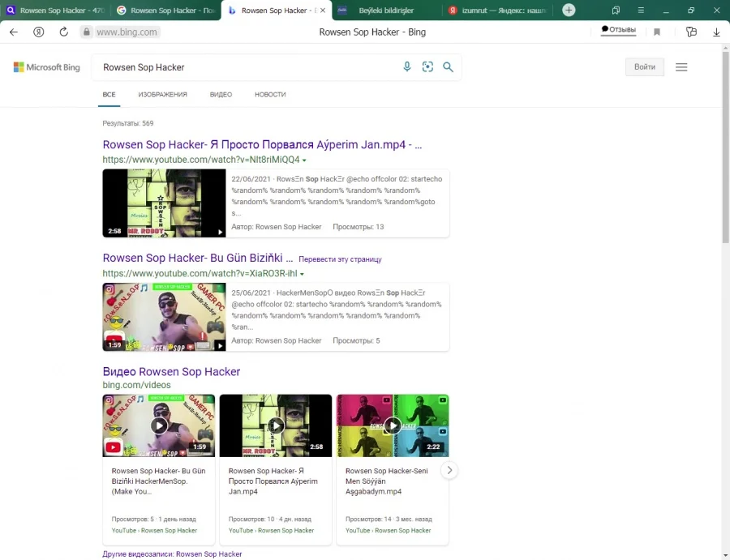Bookmark this page with bookmark icon

pyautogui.click(x=657, y=32)
